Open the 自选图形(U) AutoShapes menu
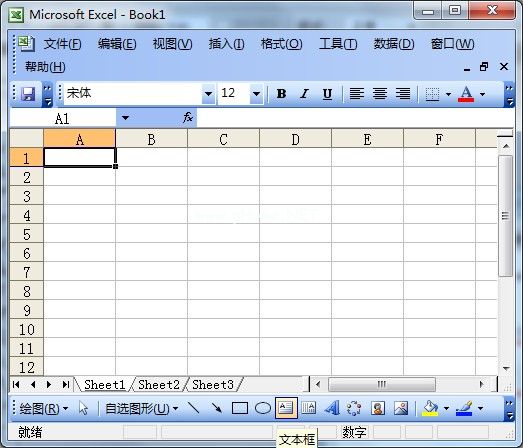This screenshot has width=523, height=448. tap(141, 408)
